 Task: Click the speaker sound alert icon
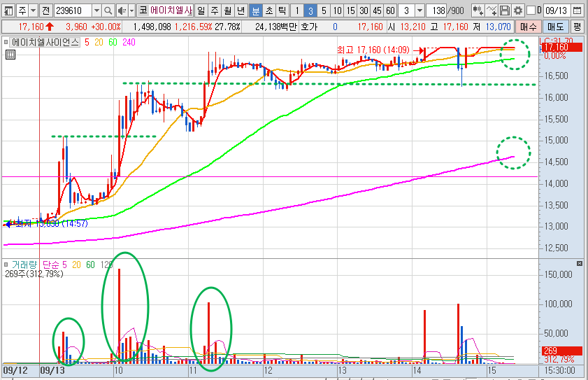point(122,10)
